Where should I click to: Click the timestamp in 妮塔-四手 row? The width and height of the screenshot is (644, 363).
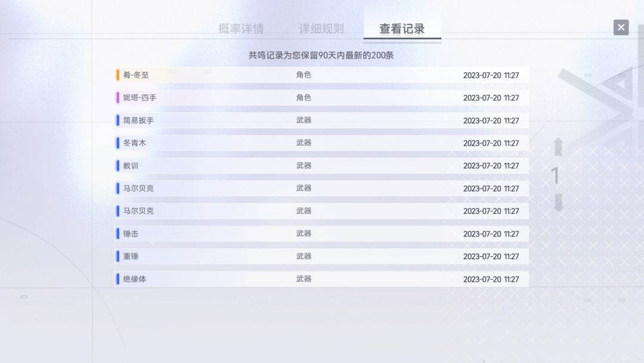click(491, 98)
